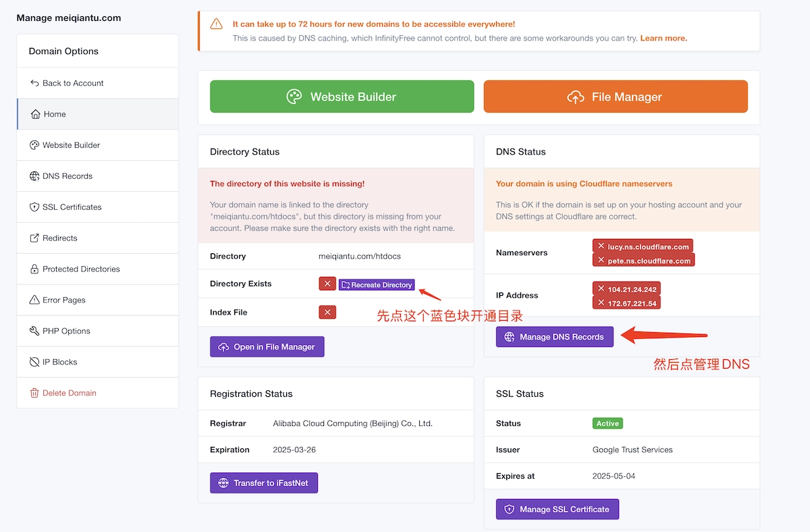Screen dimensions: 810x532
Task: Go to Redirects in the sidebar
Action: [x=59, y=238]
